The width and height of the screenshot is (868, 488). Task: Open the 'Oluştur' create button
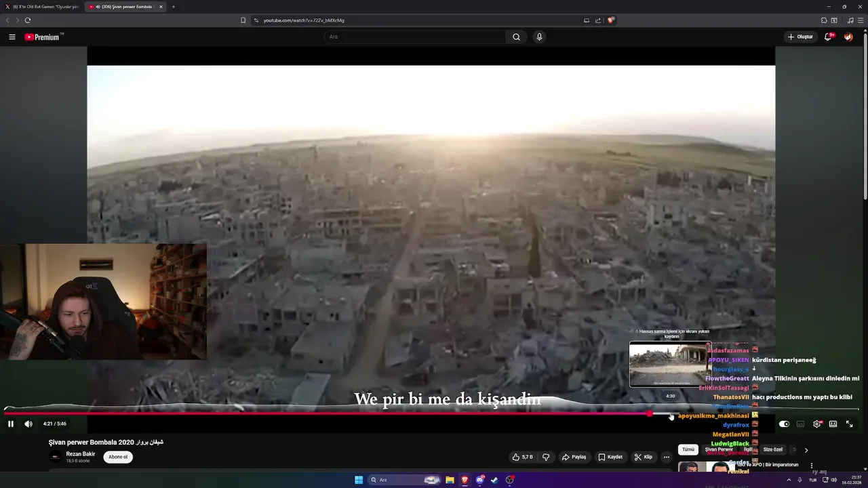[800, 37]
